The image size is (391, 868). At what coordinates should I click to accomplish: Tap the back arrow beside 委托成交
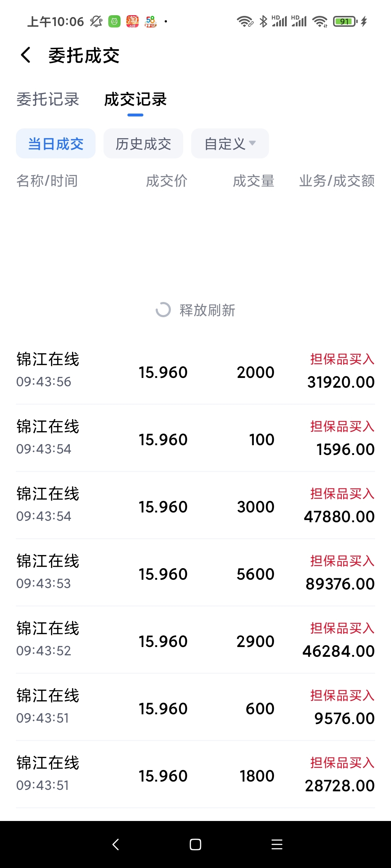tap(25, 55)
